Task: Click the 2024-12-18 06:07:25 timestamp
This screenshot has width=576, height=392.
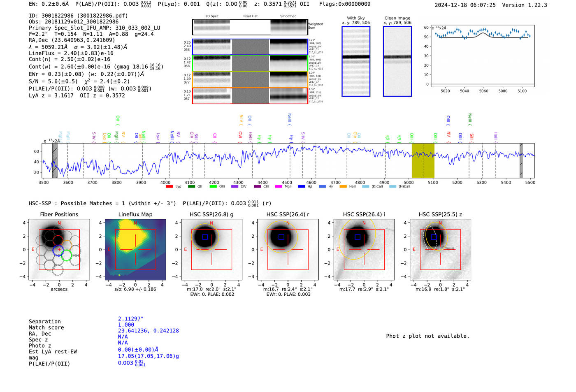Action: click(x=465, y=5)
